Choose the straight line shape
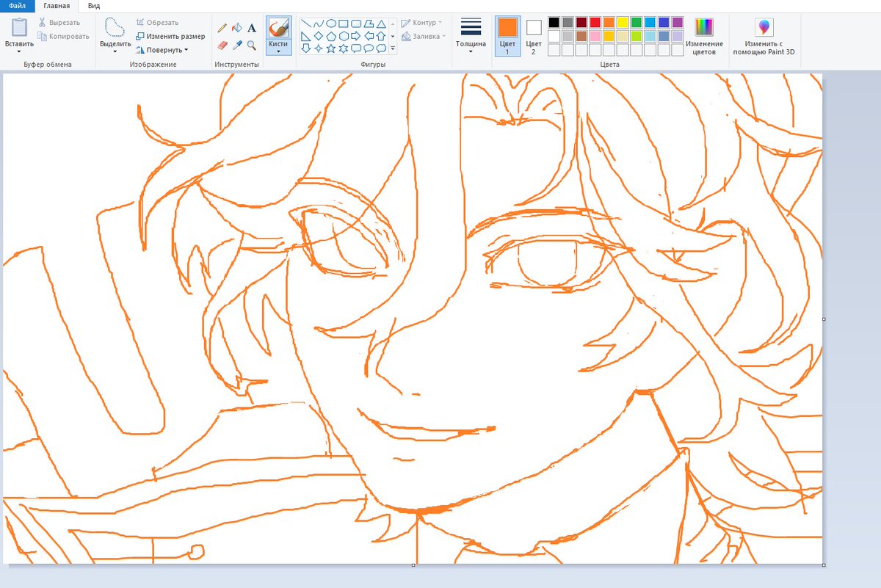The height and width of the screenshot is (588, 881). (306, 23)
